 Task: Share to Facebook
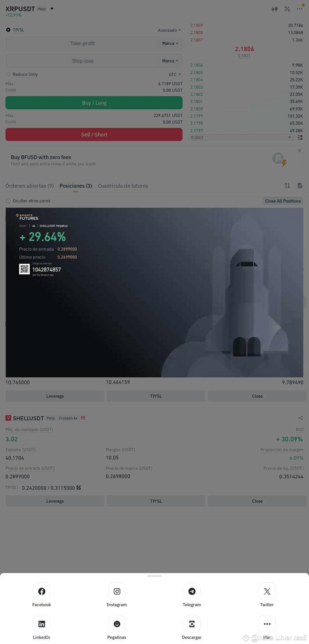click(41, 591)
